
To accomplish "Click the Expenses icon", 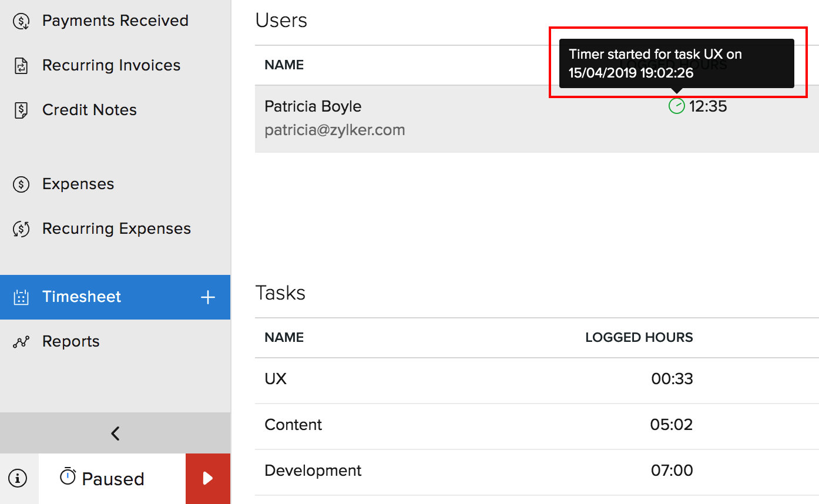I will pyautogui.click(x=21, y=184).
